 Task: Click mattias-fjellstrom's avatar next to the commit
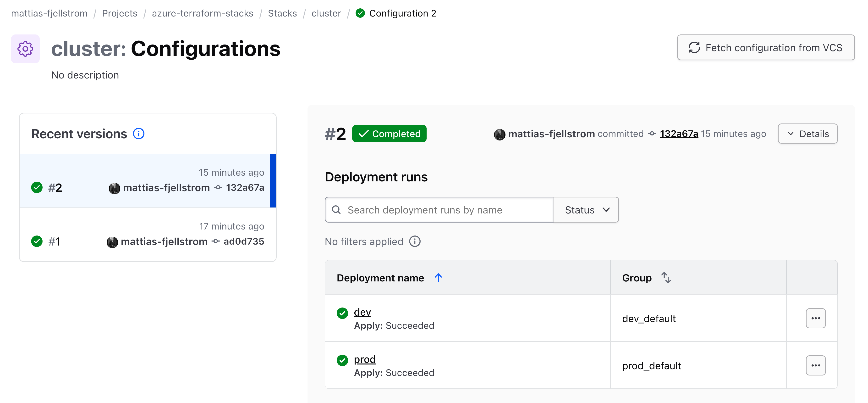tap(499, 134)
